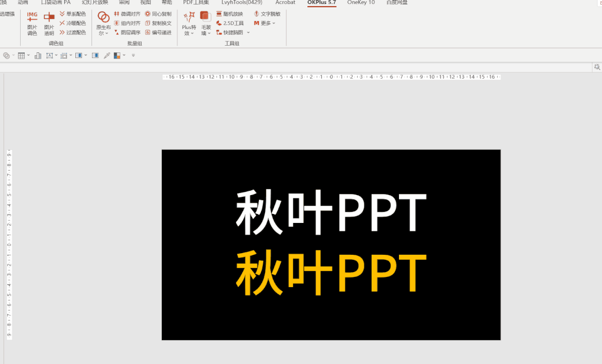Open the 毛玻璃 frosted glass dropdown
Screen dimensions: 602x364
pos(206,23)
